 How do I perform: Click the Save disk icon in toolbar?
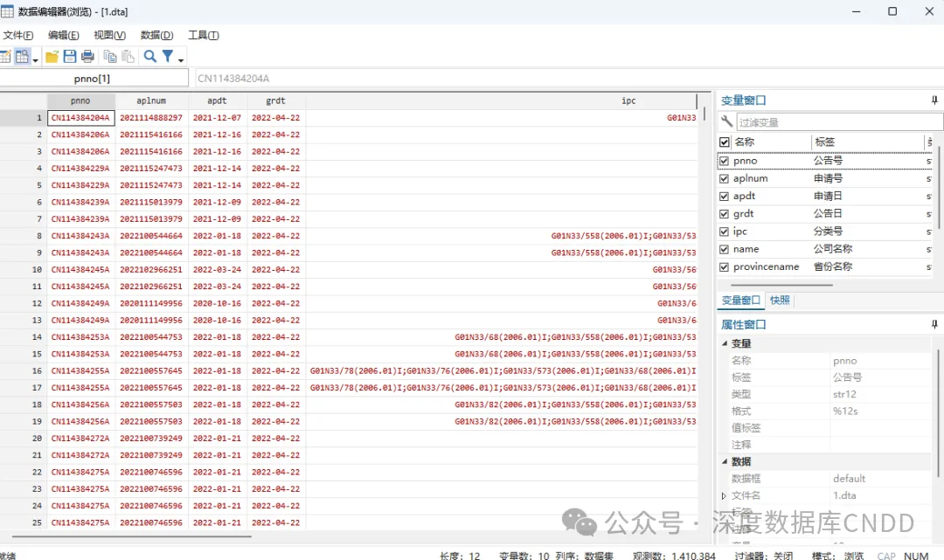pyautogui.click(x=70, y=57)
